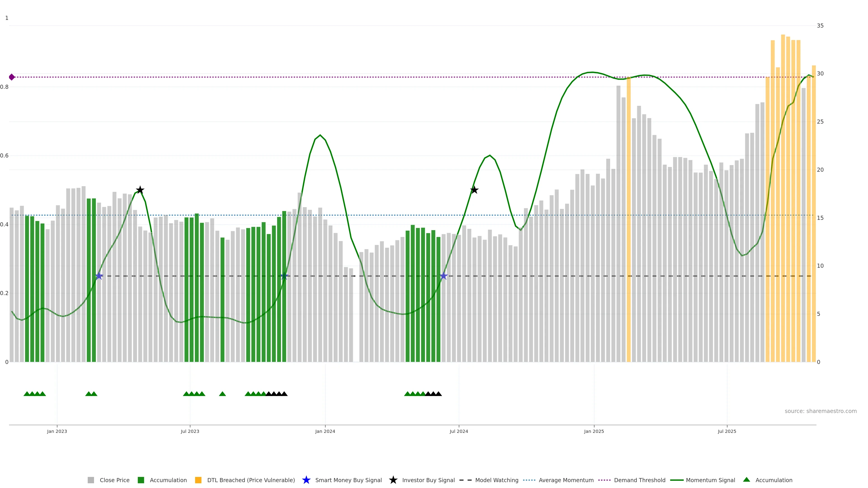Click the single green triangle marker after Jul 2023
868x488 pixels.
[x=222, y=394]
